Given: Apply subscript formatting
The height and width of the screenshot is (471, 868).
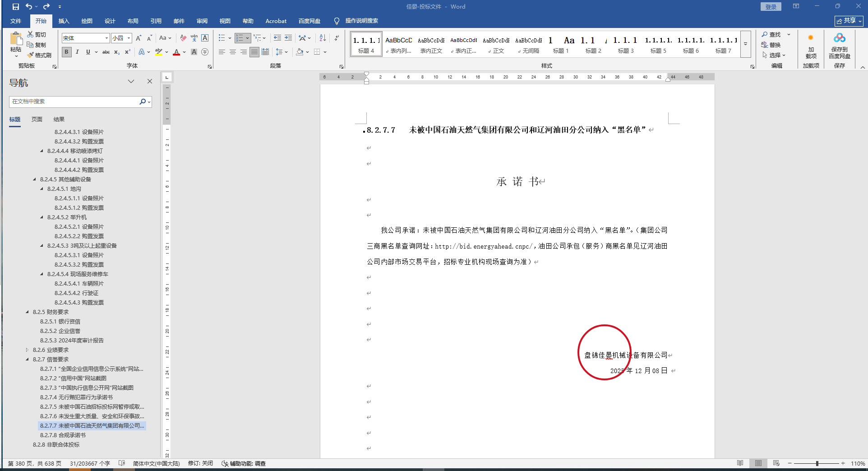Looking at the screenshot, I should (x=117, y=52).
